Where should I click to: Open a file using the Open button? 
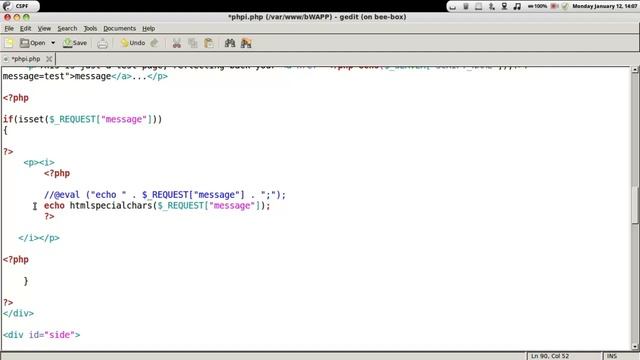tap(33, 43)
